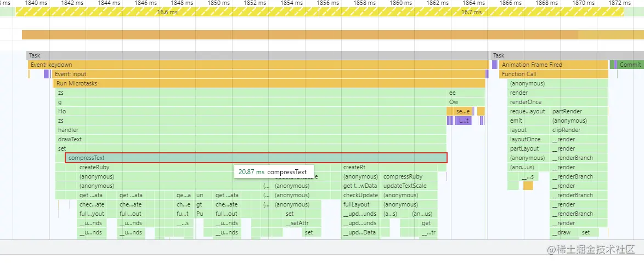Viewport: 644px width, 264px height.
Task: Click the render function bar
Action: click(558, 93)
